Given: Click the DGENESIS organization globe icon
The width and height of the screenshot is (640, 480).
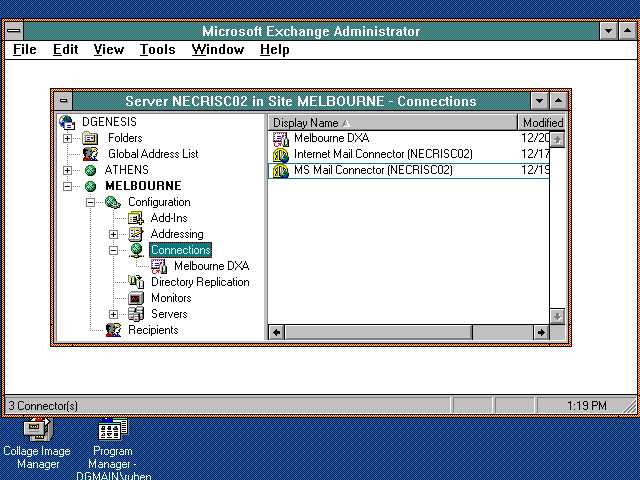Looking at the screenshot, I should pos(67,122).
